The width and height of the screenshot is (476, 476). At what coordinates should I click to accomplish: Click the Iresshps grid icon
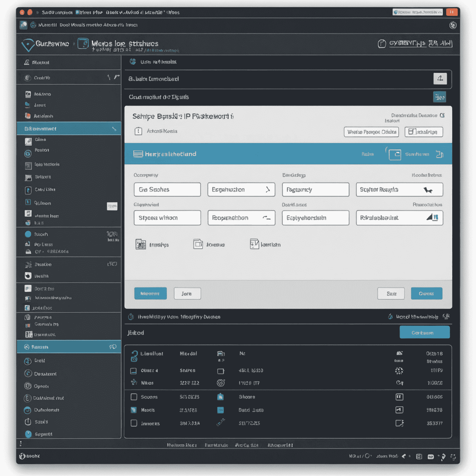(141, 245)
